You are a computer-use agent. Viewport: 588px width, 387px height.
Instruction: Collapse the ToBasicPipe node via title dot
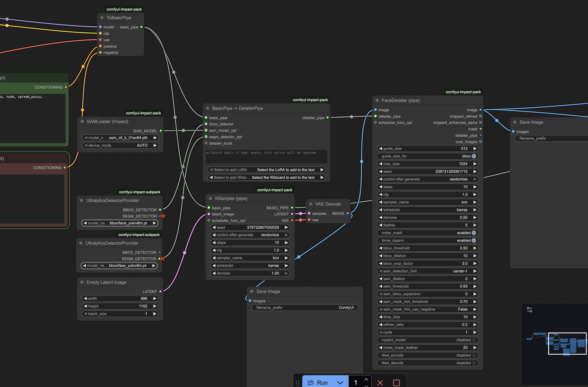pyautogui.click(x=102, y=18)
